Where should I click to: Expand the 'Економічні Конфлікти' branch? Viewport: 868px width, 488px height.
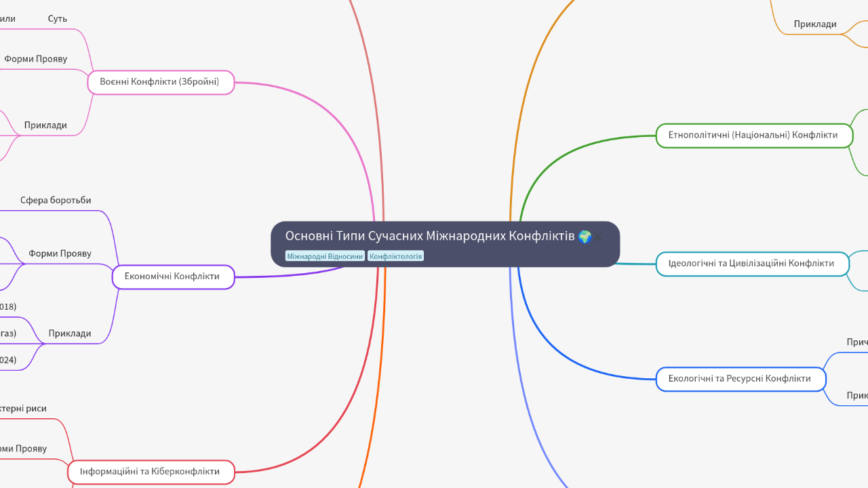click(173, 277)
